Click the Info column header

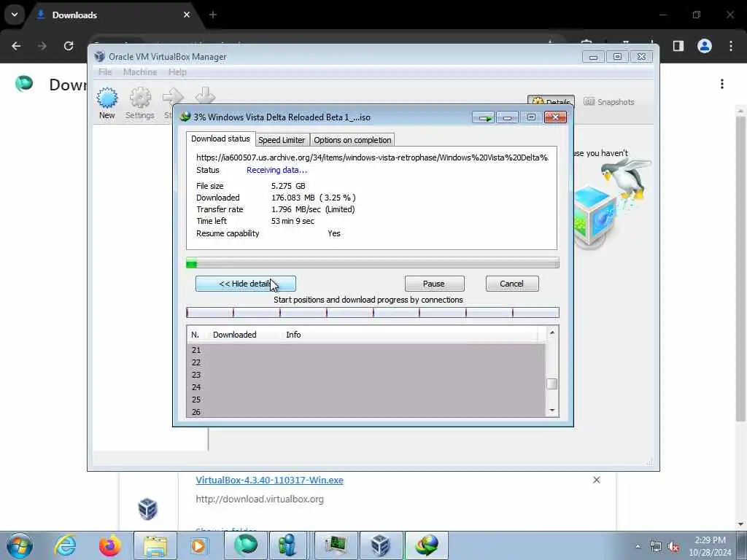(x=293, y=335)
